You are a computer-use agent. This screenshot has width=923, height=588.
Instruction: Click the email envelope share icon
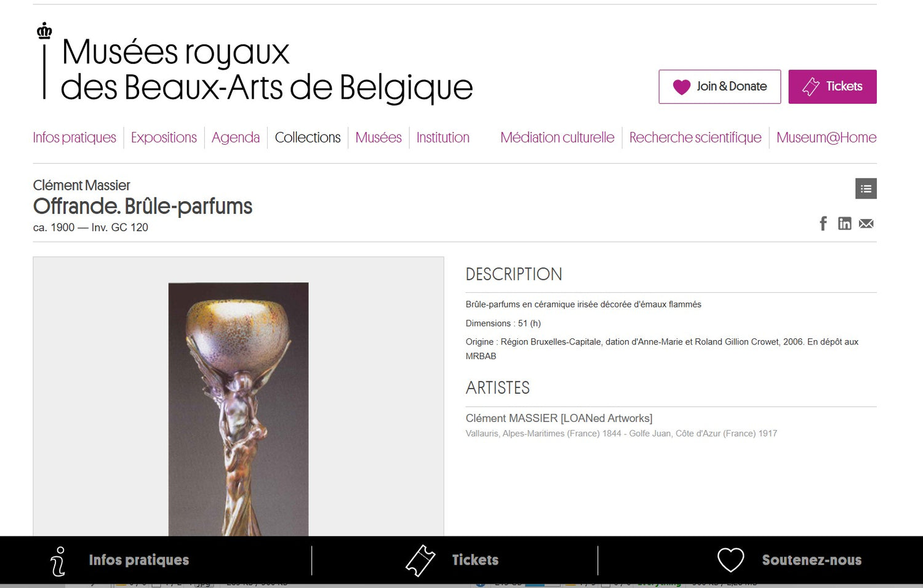click(866, 224)
